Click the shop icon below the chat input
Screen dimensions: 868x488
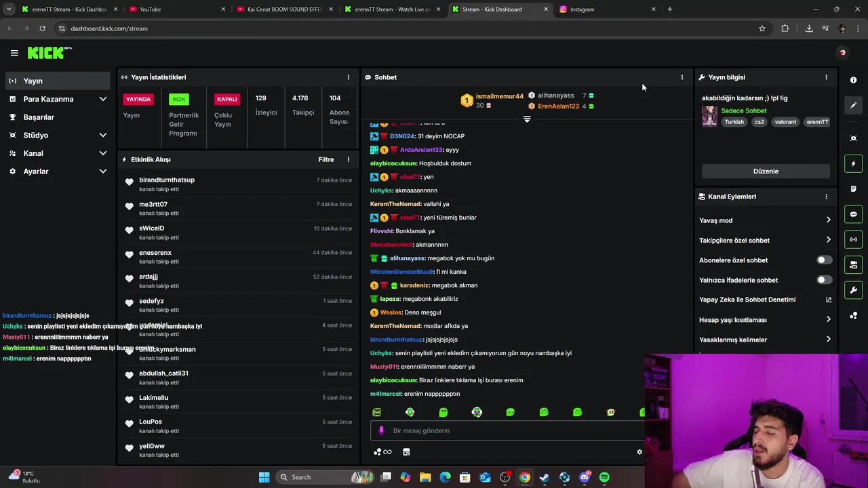coord(406,452)
